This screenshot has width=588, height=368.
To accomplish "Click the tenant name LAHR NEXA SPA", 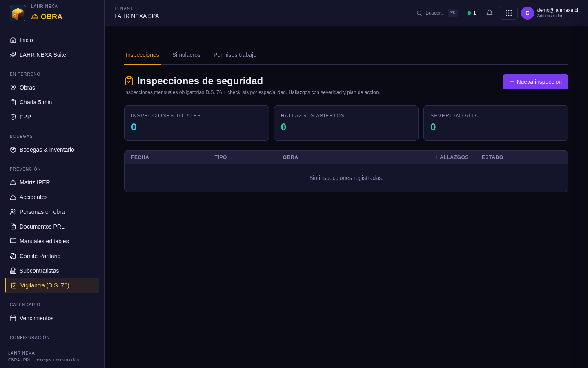I will (x=137, y=16).
